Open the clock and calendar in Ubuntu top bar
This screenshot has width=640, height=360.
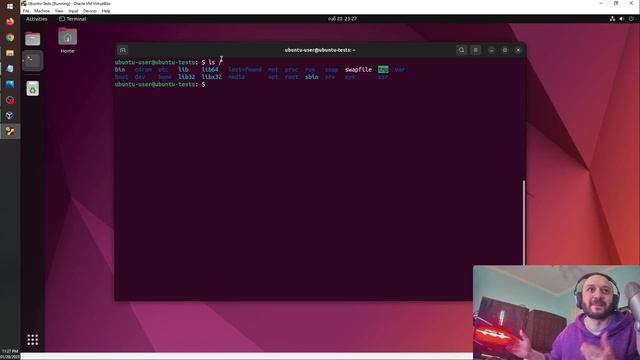point(342,19)
